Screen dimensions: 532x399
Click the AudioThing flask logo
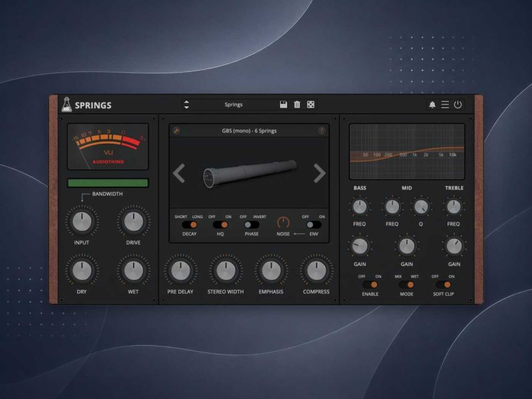(x=66, y=104)
